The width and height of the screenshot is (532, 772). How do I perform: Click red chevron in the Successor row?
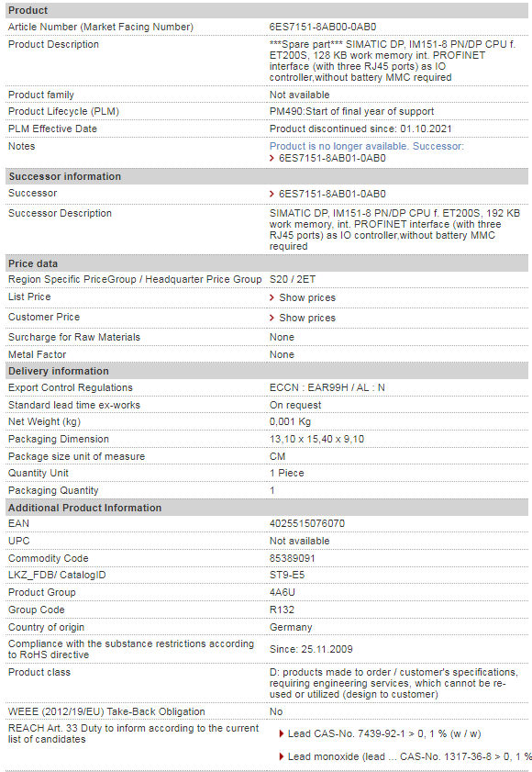coord(272,194)
